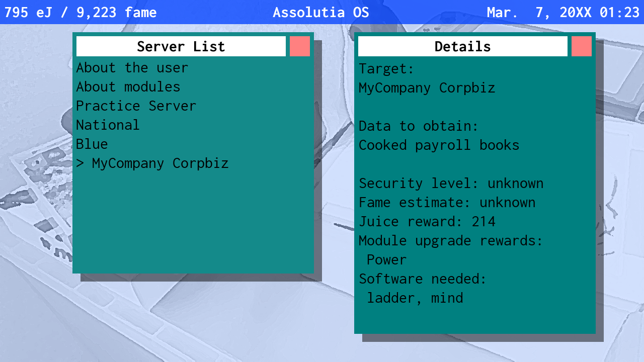The height and width of the screenshot is (362, 644).
Task: Click the Security level: unknown line
Action: tap(451, 184)
